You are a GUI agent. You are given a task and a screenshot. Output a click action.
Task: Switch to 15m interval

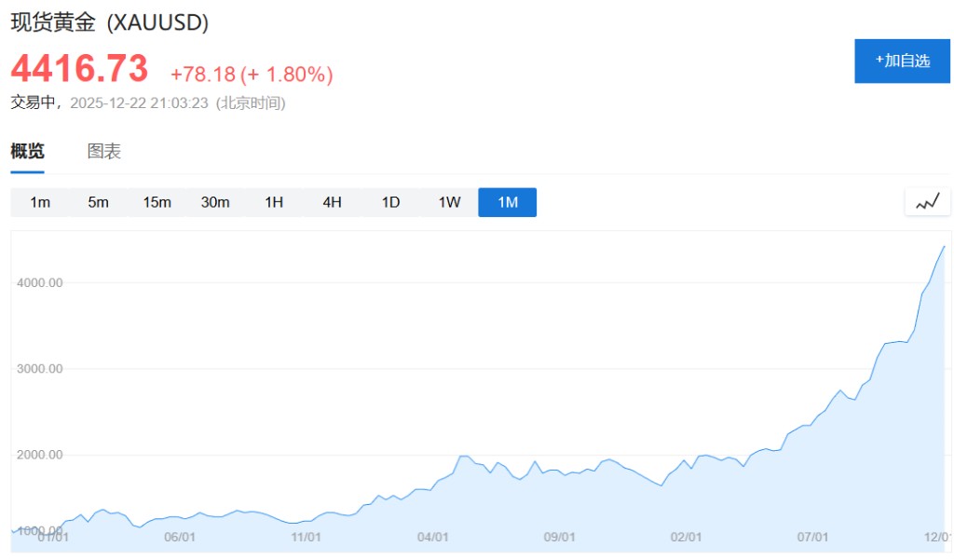coord(157,202)
